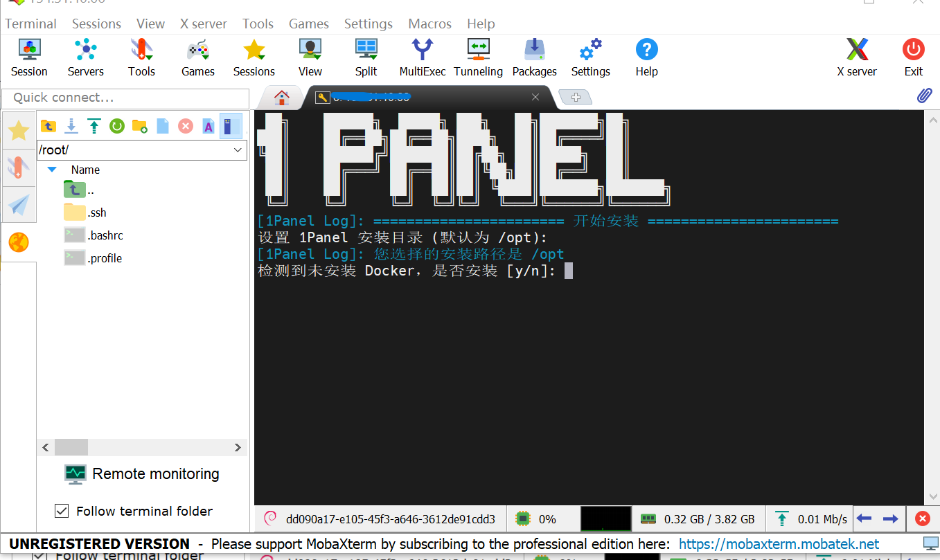Expand the /root/ path dropdown
940x560 pixels.
click(238, 150)
